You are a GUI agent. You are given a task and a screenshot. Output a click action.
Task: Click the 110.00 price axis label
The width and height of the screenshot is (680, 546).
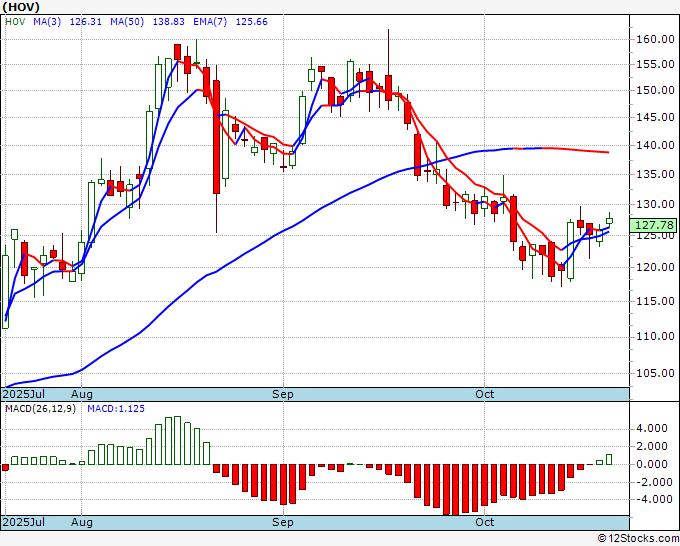pos(655,336)
